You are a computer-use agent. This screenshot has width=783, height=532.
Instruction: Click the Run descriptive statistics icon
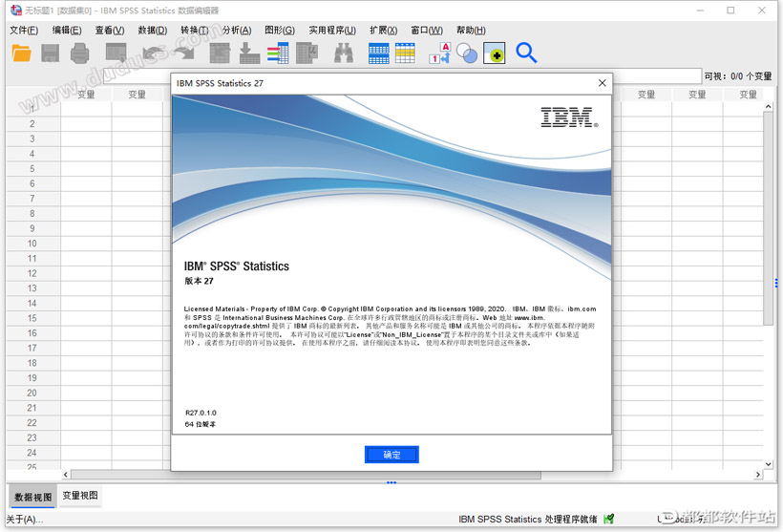click(307, 53)
